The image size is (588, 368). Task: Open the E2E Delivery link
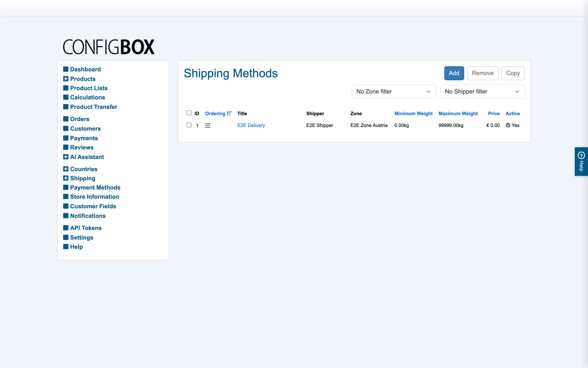tap(251, 125)
